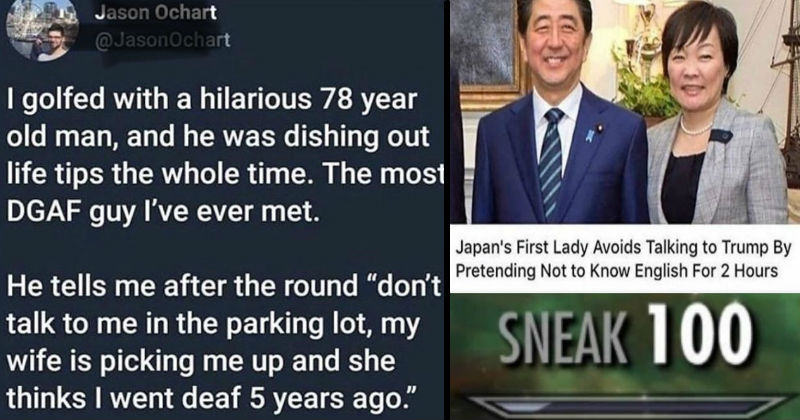Click the green plant behind the woman

645,88
